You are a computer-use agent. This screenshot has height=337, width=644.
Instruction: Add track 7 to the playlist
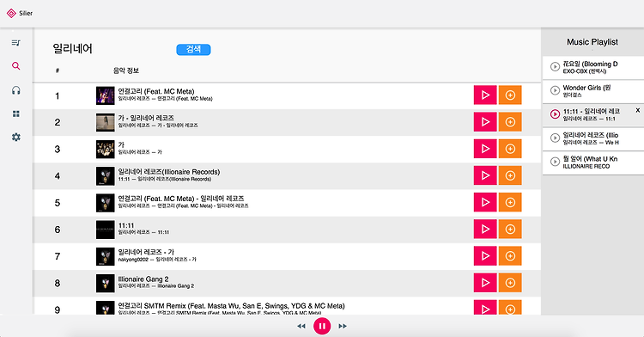coord(510,256)
